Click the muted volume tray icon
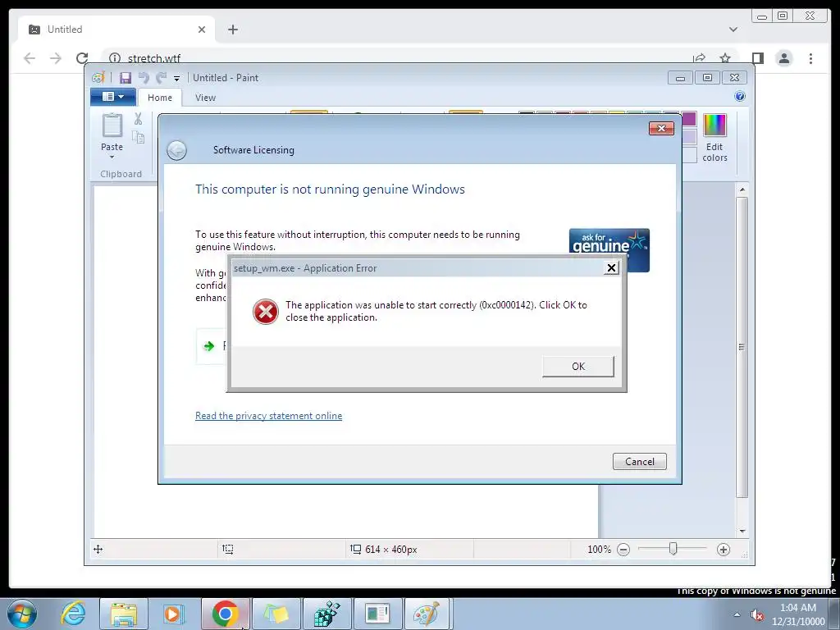Viewport: 840px width, 630px height. pyautogui.click(x=757, y=615)
